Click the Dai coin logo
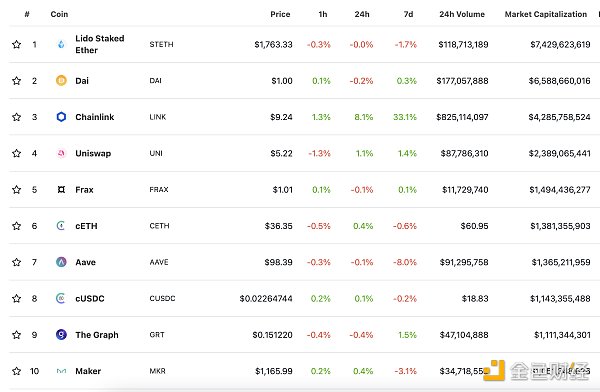This screenshot has width=600, height=392. [61, 81]
